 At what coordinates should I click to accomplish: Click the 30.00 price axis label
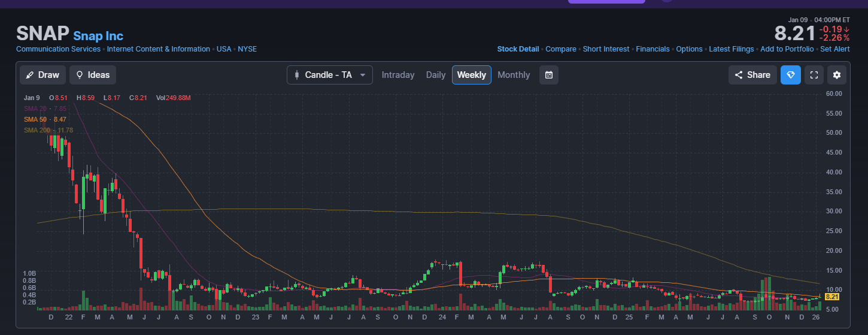(x=834, y=212)
